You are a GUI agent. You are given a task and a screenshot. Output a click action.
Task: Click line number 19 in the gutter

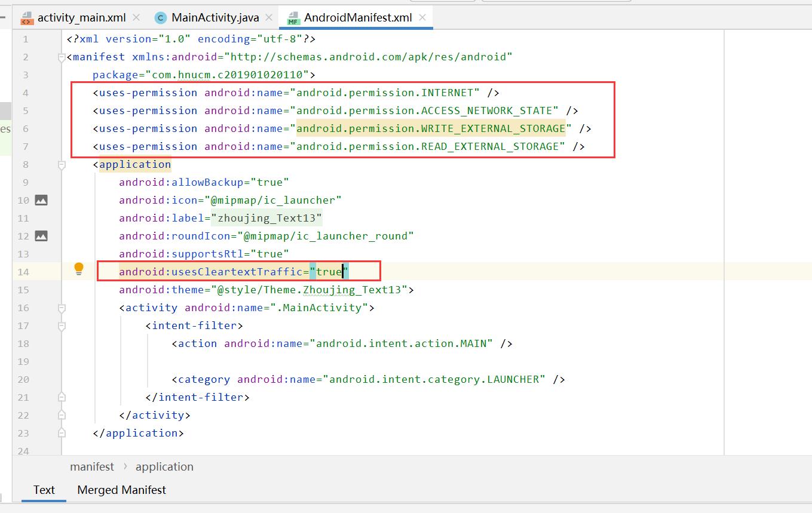tap(23, 361)
